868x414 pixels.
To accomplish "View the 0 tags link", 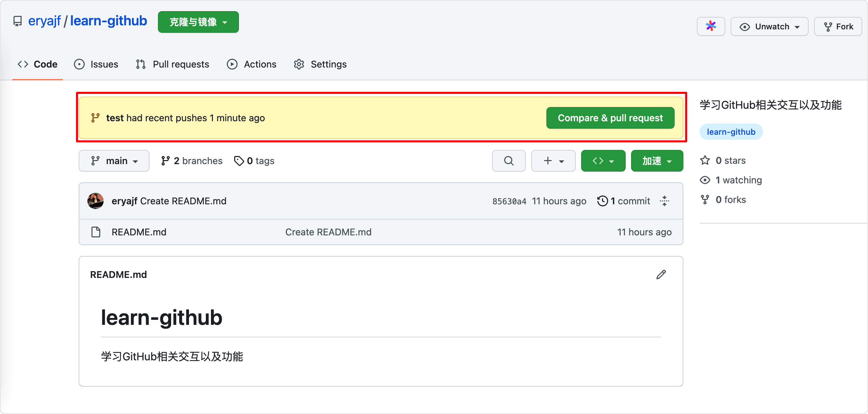I will [x=254, y=161].
